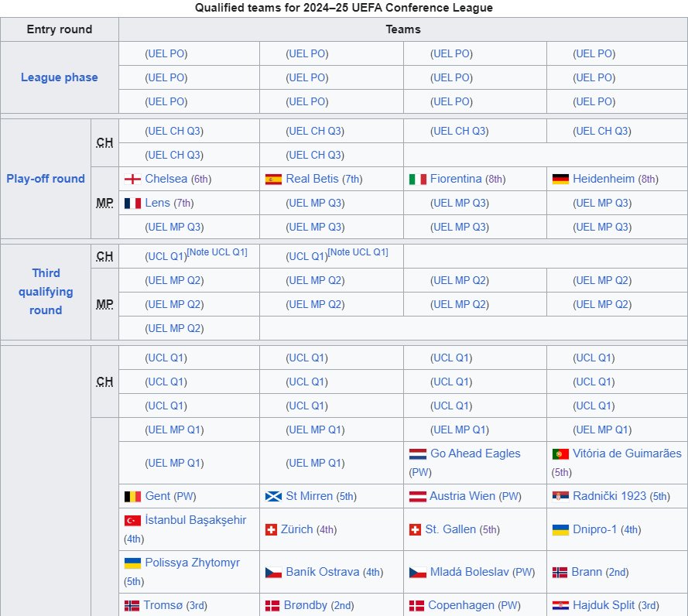Visit the Heidenheim link
The width and height of the screenshot is (688, 616).
point(604,179)
